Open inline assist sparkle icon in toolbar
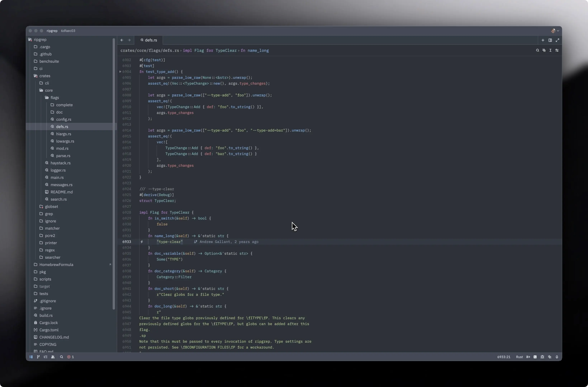The height and width of the screenshot is (387, 588). pyautogui.click(x=544, y=50)
